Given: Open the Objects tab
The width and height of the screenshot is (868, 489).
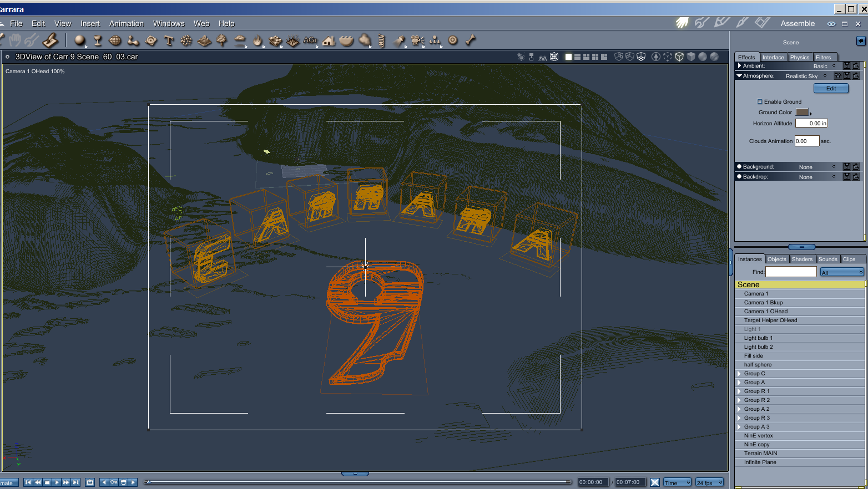Looking at the screenshot, I should [x=777, y=259].
